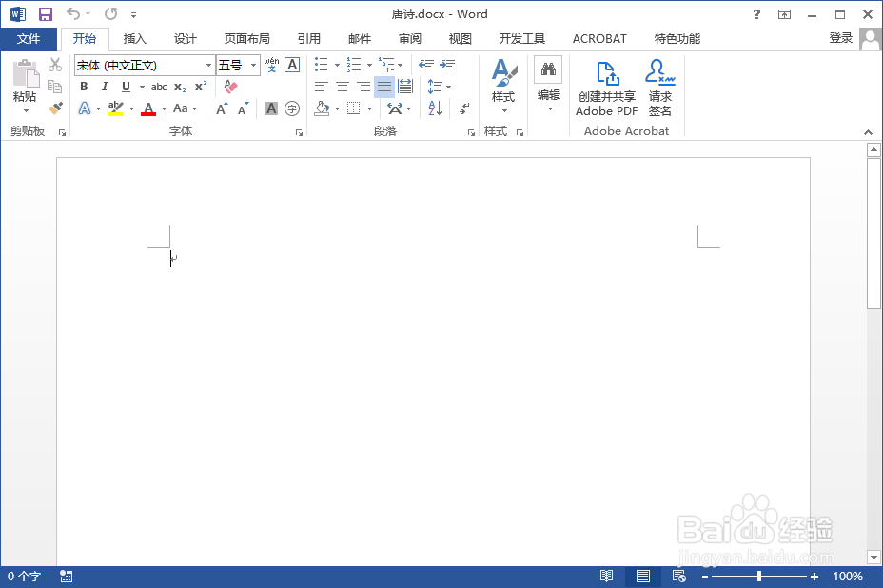Apply yellow text highlight color
Viewport: 883px width, 588px height.
[x=116, y=108]
